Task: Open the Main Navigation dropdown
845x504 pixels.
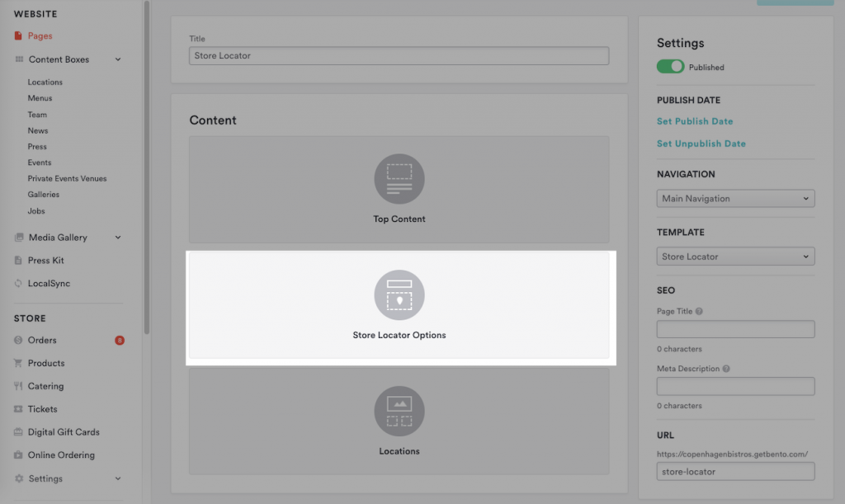Action: click(735, 198)
